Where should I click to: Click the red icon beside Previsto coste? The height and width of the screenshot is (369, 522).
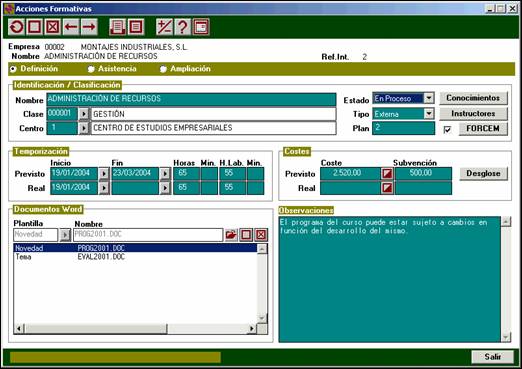(387, 173)
